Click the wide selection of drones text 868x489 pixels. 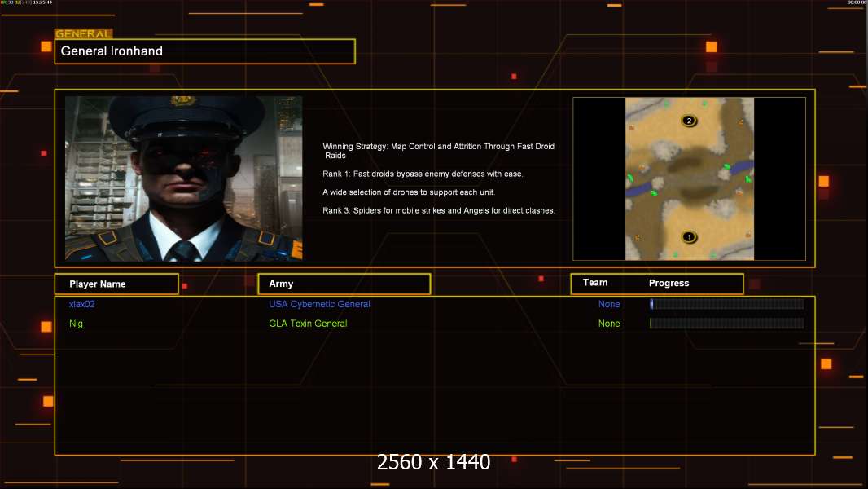(409, 192)
